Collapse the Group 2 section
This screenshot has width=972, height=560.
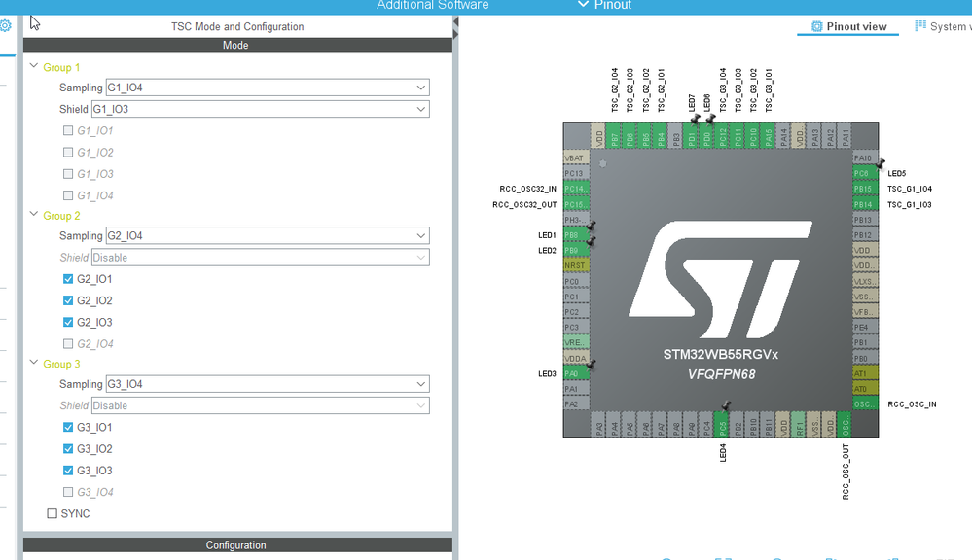pyautogui.click(x=34, y=214)
